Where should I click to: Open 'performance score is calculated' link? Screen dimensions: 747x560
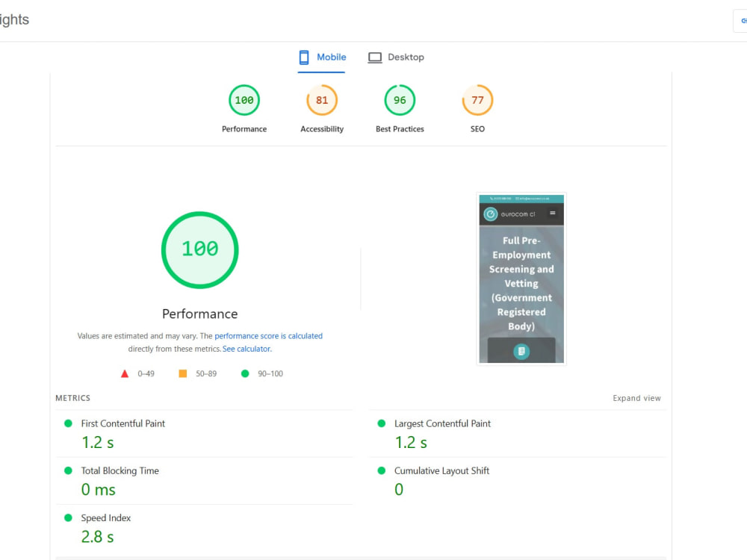click(x=268, y=336)
